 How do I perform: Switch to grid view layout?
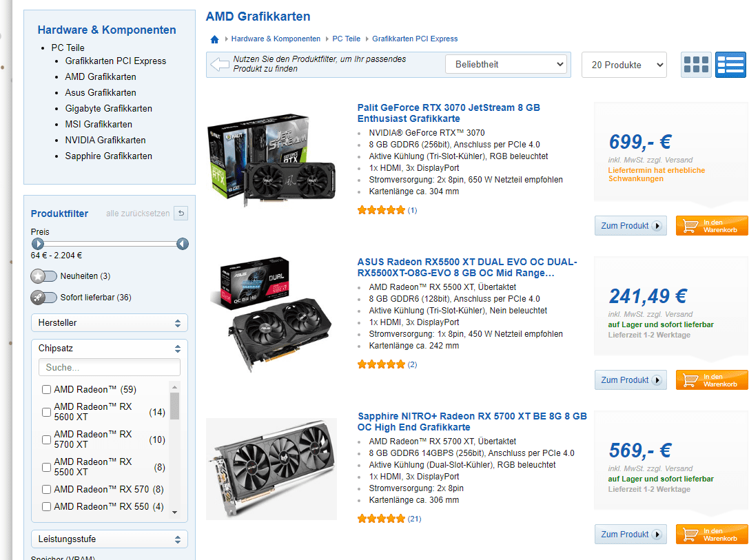[x=696, y=65]
